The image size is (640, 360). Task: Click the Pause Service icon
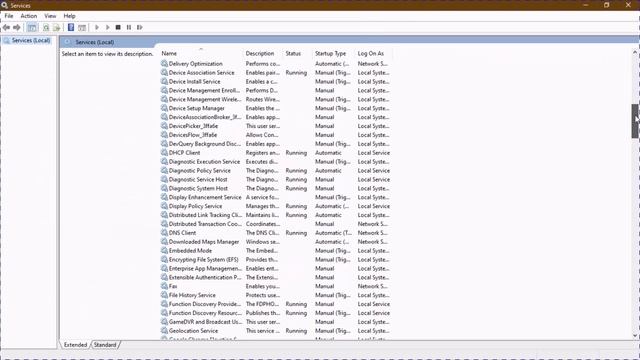[129, 27]
